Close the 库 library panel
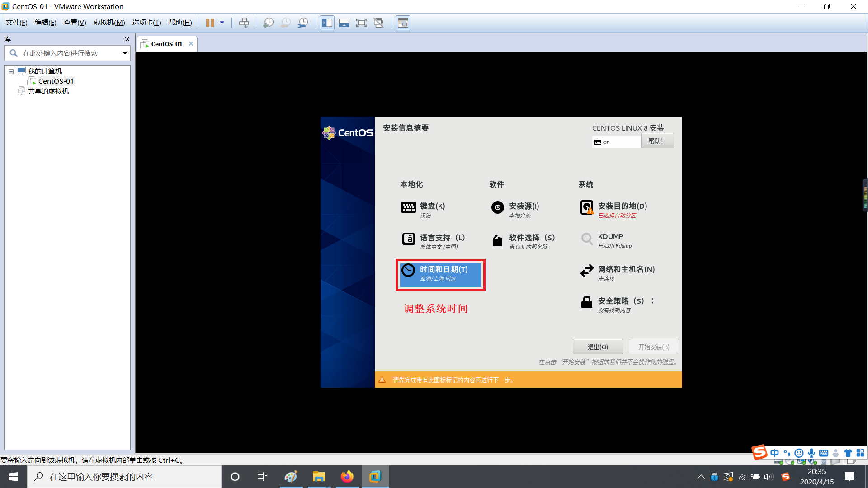 point(127,39)
